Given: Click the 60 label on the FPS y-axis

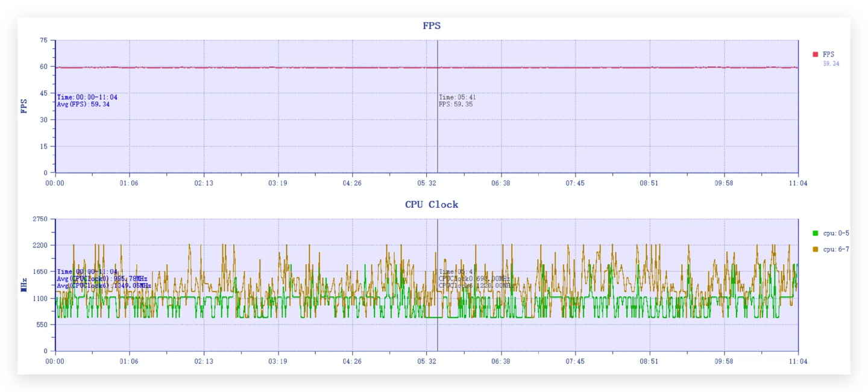Looking at the screenshot, I should point(43,67).
